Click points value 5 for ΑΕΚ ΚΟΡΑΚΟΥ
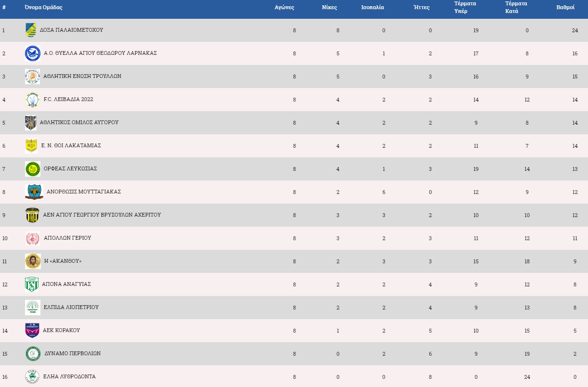The height and width of the screenshot is (387, 588). pyautogui.click(x=575, y=331)
